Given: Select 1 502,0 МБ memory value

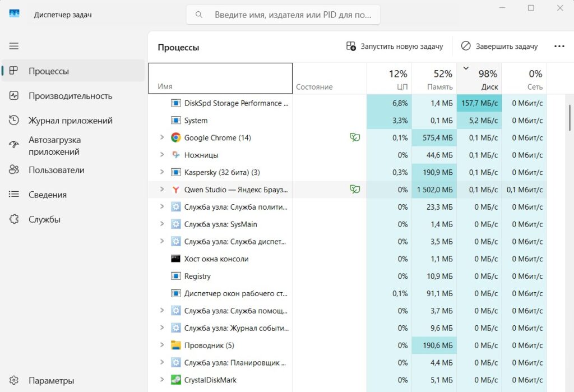Looking at the screenshot, I should (434, 190).
